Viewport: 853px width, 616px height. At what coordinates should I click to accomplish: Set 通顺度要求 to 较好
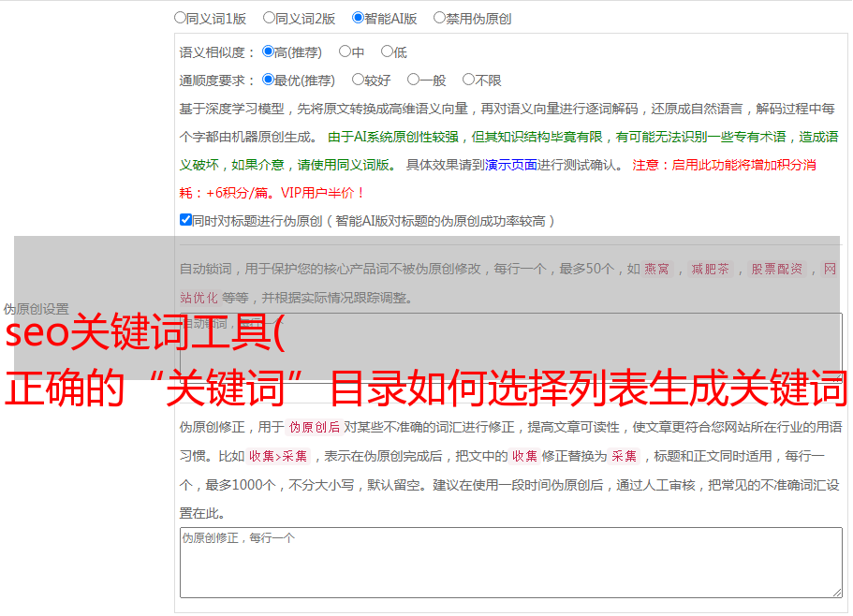358,80
